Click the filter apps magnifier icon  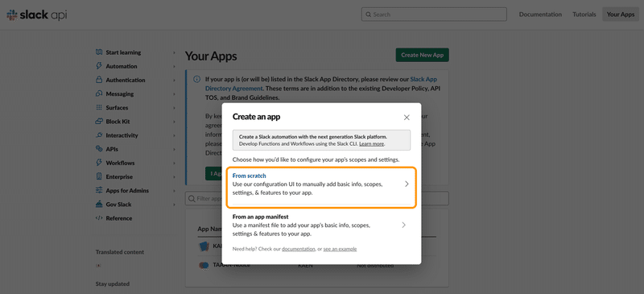[192, 199]
